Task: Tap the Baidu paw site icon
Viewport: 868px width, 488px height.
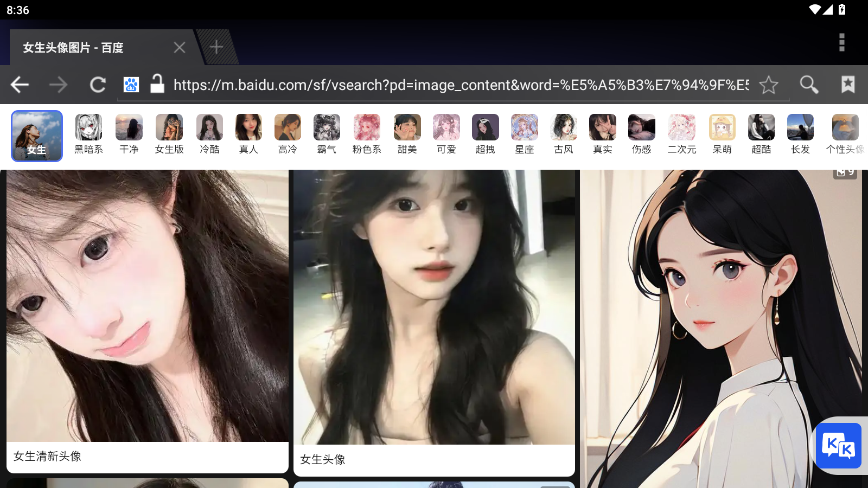Action: click(131, 85)
